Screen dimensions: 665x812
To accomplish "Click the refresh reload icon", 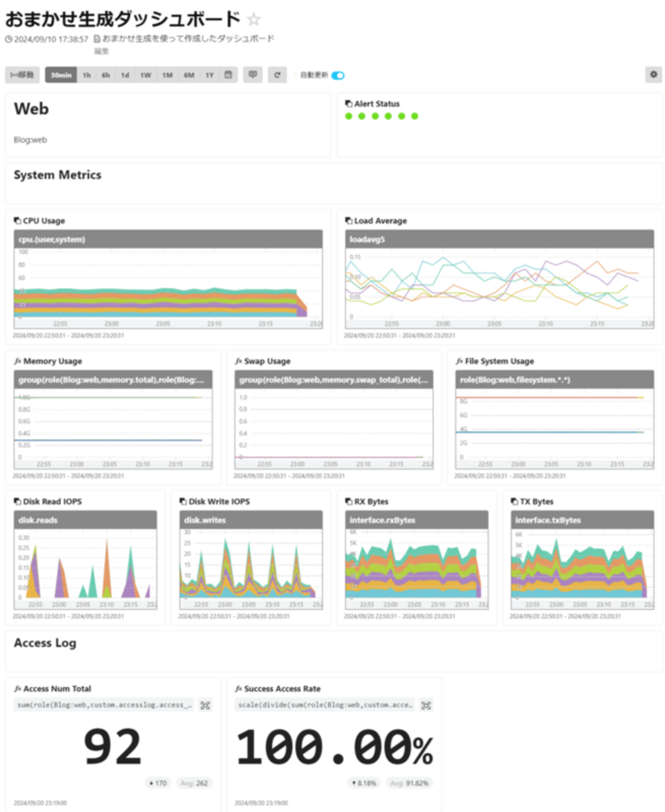I will pyautogui.click(x=277, y=75).
